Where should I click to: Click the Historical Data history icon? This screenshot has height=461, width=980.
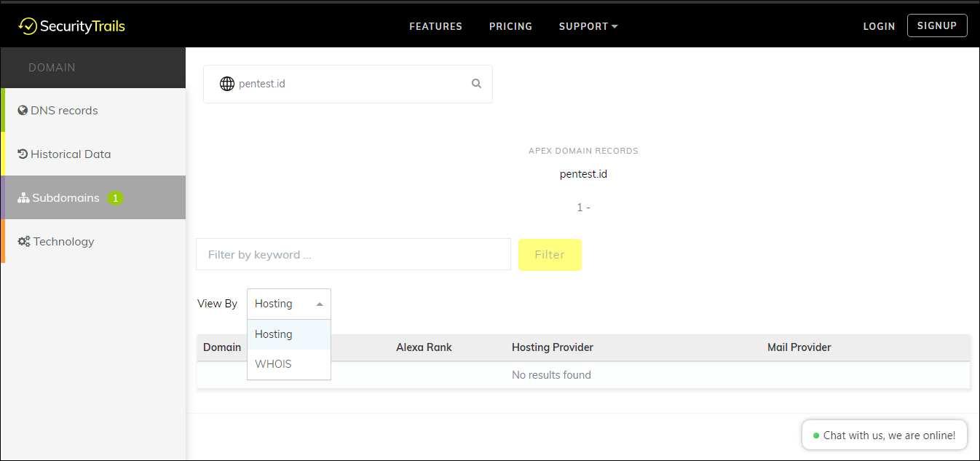point(23,154)
